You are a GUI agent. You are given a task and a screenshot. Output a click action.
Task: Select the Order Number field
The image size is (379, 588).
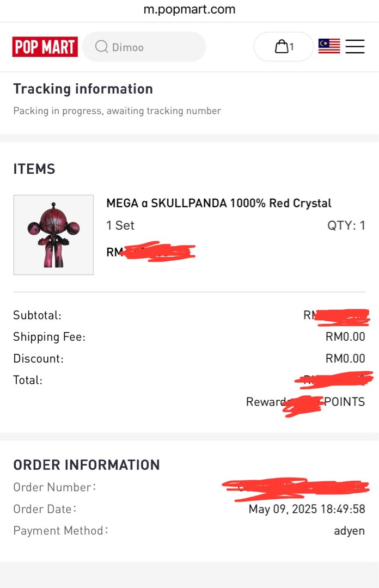54,487
